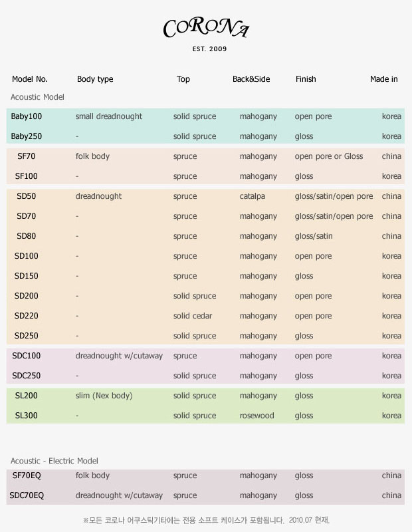
Task: Click the 'gloss/satin' finish of SD80
Action: (x=314, y=236)
